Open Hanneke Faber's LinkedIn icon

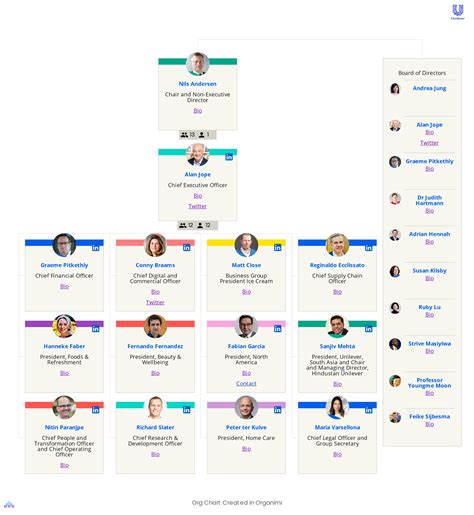click(x=96, y=329)
